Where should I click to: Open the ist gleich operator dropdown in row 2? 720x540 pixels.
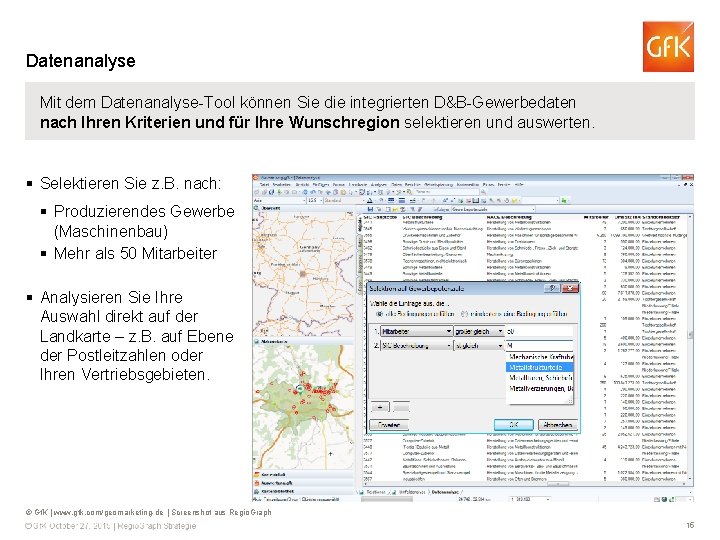click(x=479, y=345)
